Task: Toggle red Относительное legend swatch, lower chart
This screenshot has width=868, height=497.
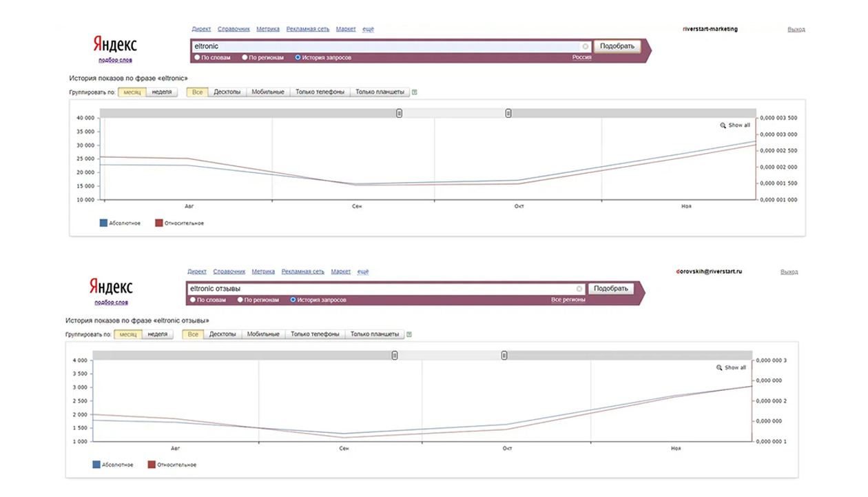Action: coord(152,465)
